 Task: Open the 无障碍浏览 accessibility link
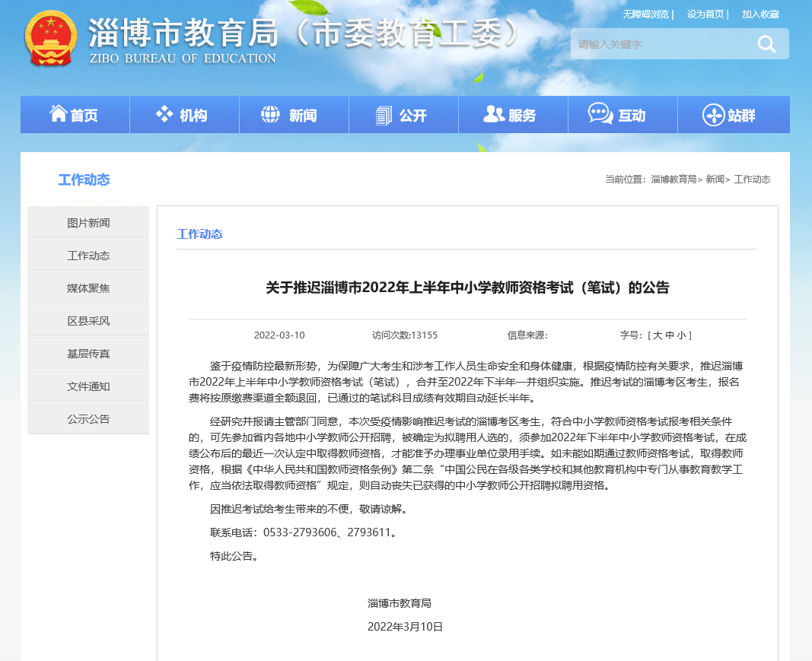pos(645,14)
